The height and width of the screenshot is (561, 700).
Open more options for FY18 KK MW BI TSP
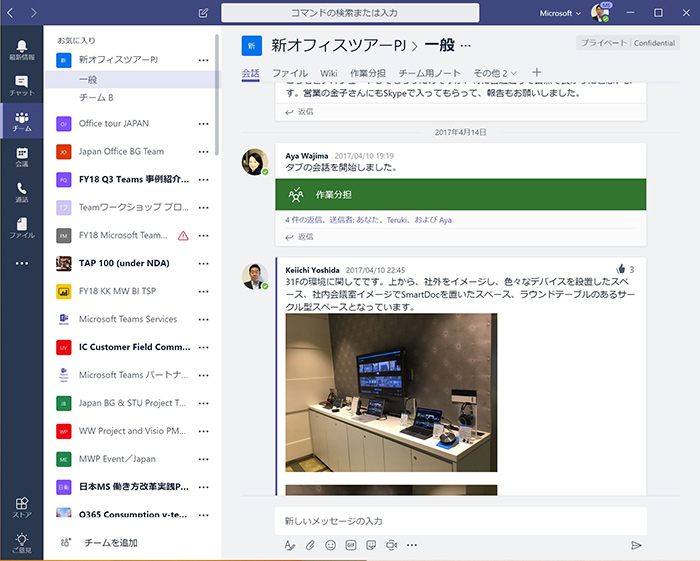[204, 291]
